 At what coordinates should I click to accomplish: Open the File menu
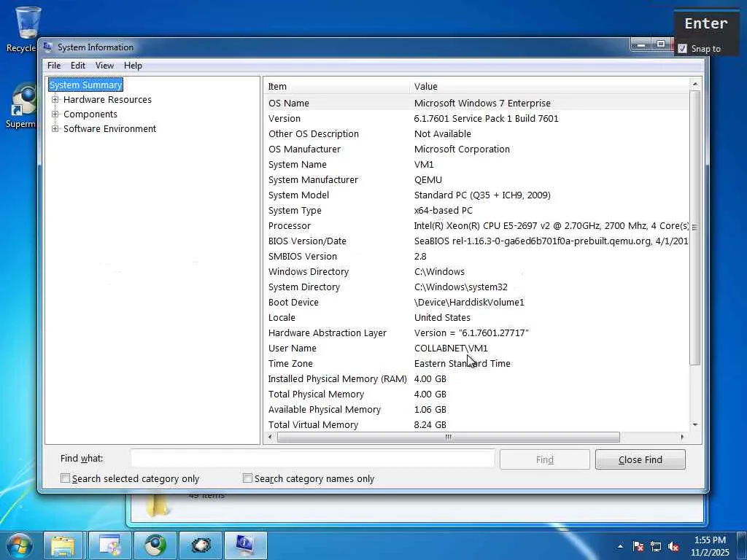pos(54,65)
